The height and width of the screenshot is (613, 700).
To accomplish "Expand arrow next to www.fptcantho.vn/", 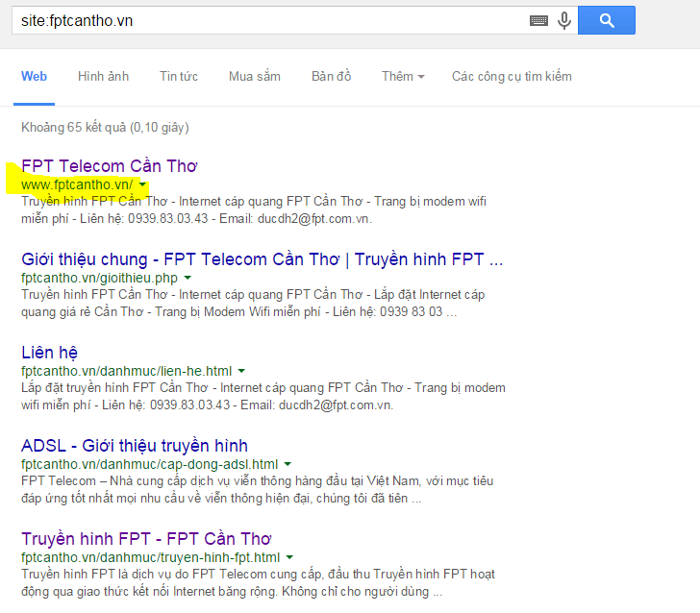I will click(x=142, y=184).
